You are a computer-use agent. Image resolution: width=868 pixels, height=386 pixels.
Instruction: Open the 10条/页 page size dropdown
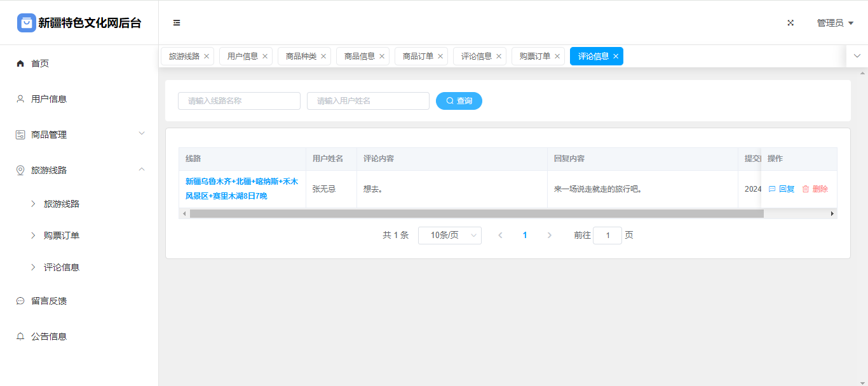449,236
